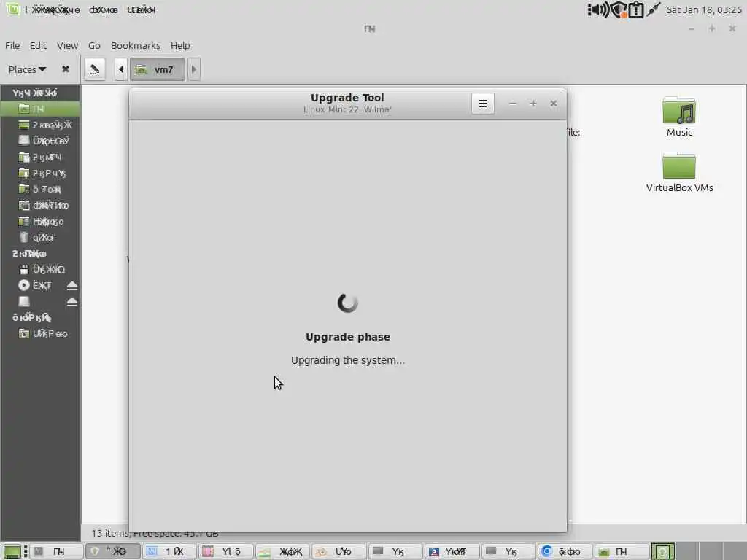Open the music folder entry in sidebar

(41, 189)
